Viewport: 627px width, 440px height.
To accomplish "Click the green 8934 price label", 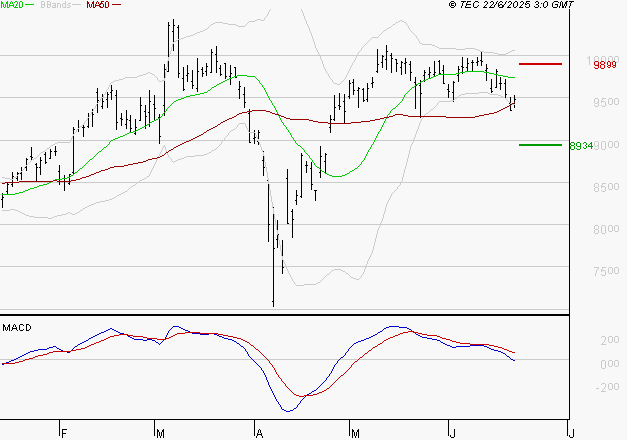I will 581,146.
